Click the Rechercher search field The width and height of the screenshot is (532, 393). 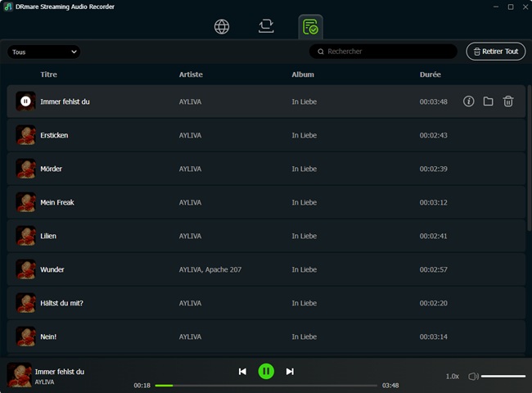click(383, 52)
